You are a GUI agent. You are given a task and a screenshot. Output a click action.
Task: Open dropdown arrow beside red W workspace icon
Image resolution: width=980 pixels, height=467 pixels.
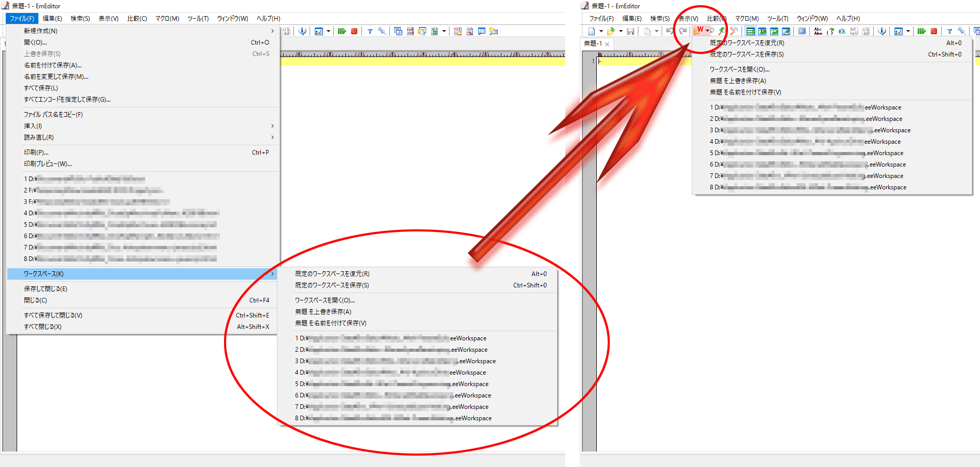(707, 31)
